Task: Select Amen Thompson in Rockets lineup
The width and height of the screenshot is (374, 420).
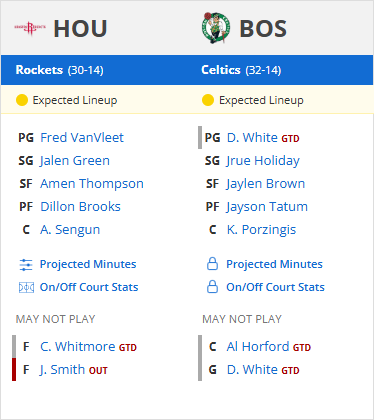Action: point(92,184)
